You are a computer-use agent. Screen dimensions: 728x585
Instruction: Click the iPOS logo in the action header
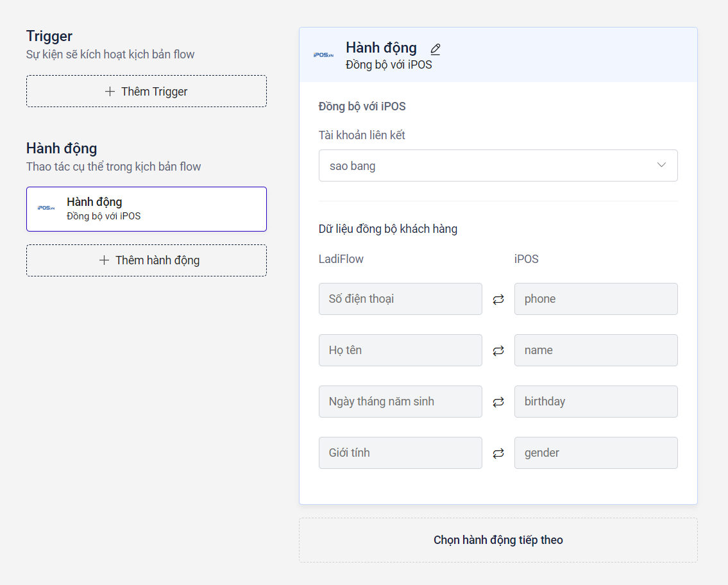coord(323,55)
